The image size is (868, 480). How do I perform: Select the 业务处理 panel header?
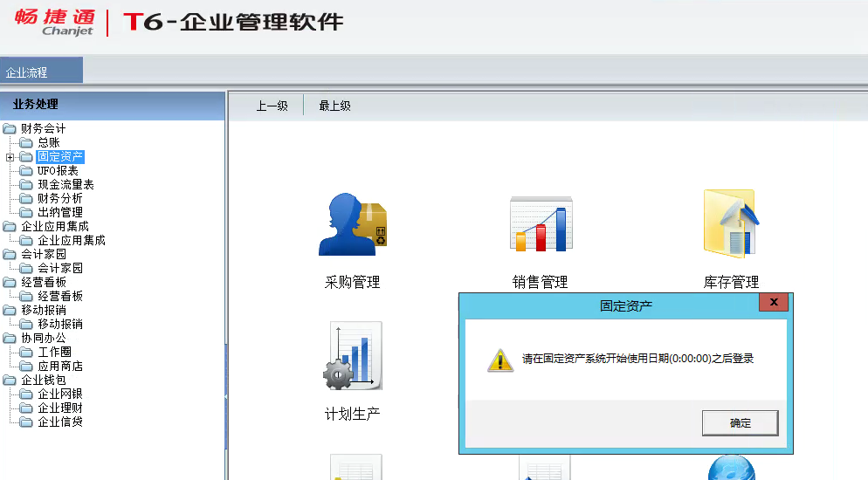(x=113, y=105)
